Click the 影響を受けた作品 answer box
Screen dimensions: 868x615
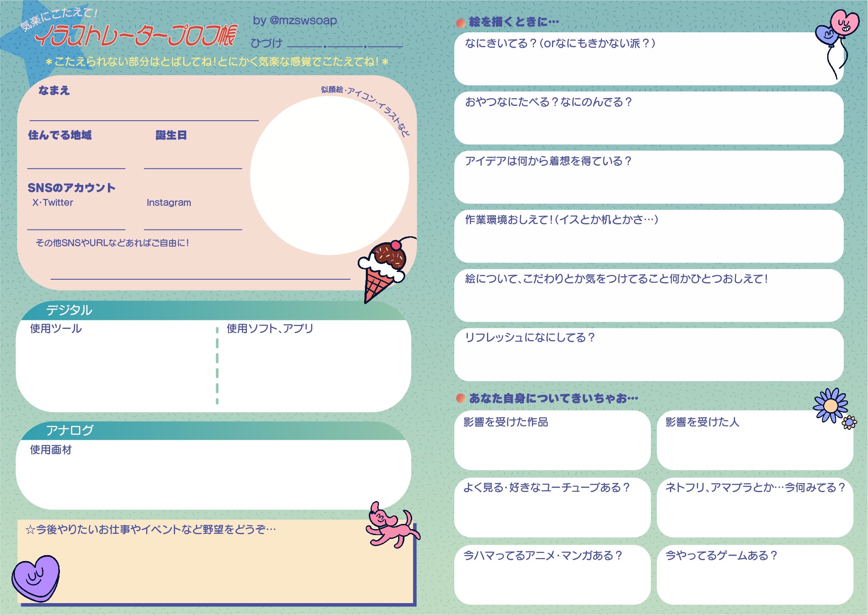(552, 440)
